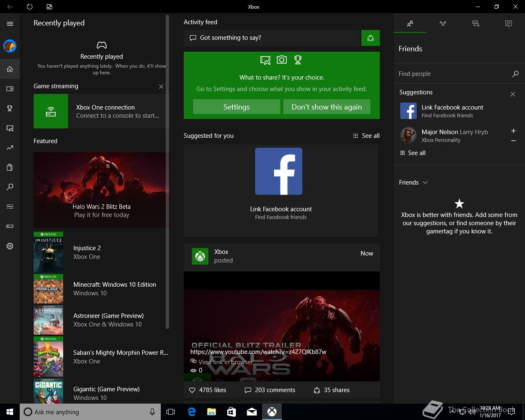Click Got something to say field

(272, 38)
